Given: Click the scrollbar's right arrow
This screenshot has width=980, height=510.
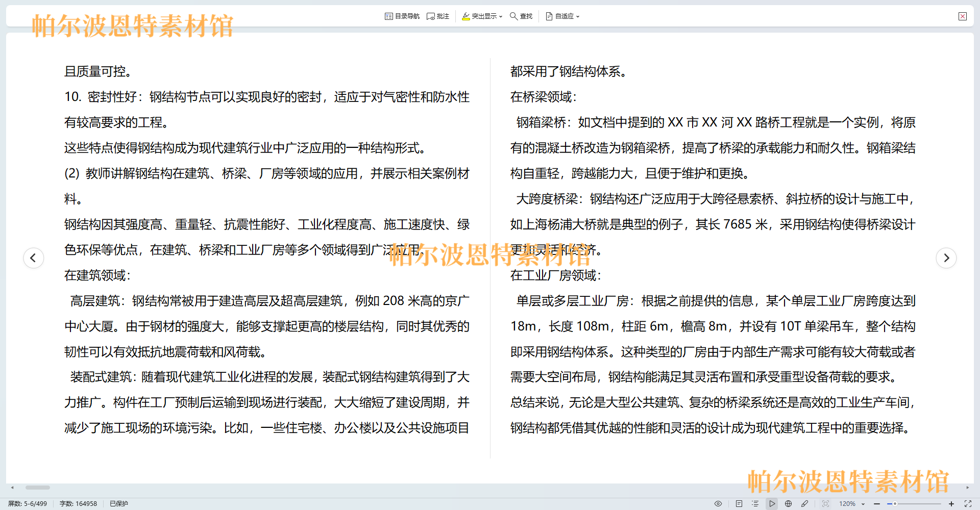Looking at the screenshot, I should 967,488.
